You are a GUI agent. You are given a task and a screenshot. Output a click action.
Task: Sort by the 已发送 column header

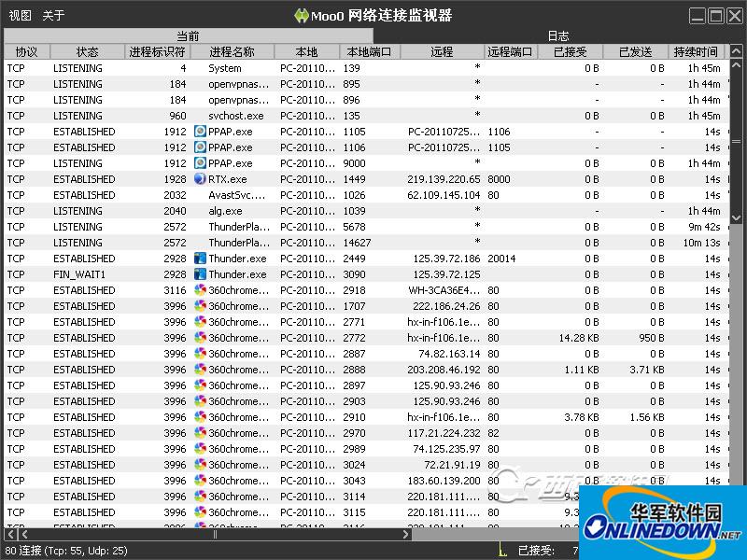tap(636, 51)
